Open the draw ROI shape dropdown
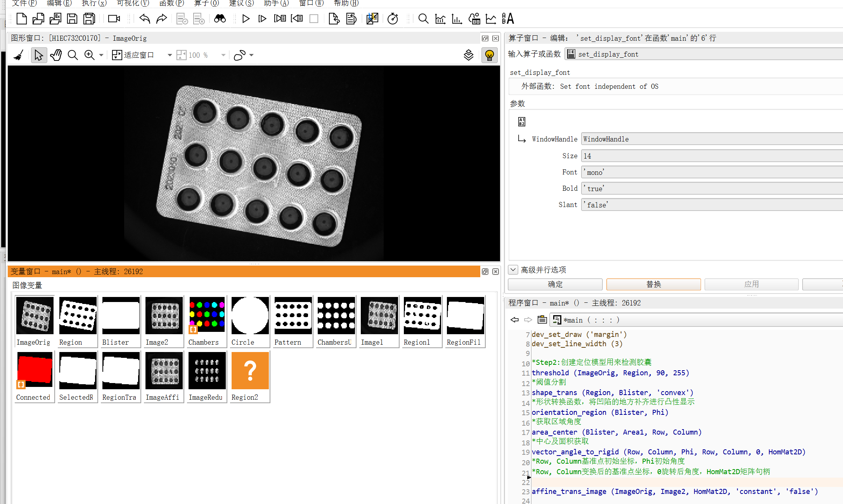Screen dimensions: 843x504 [251, 55]
